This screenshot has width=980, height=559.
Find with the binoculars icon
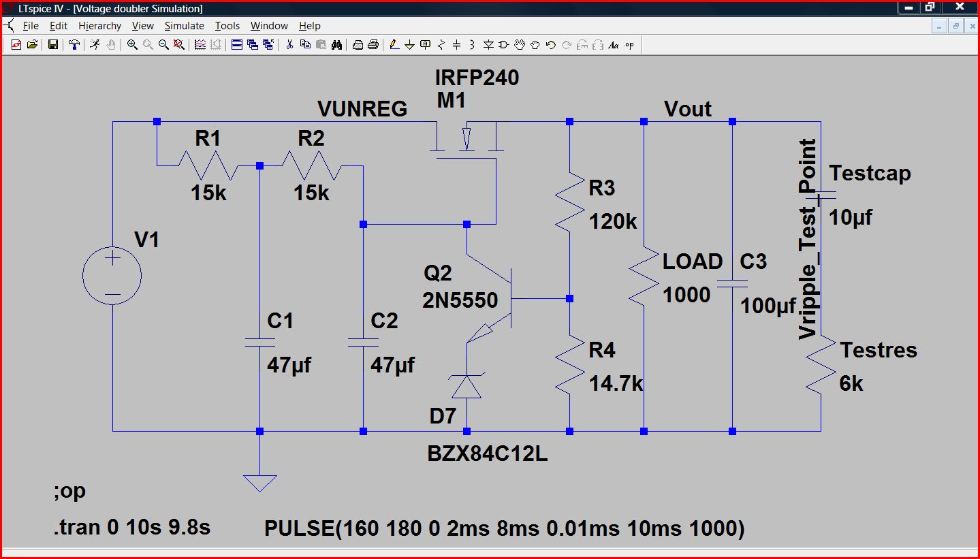336,45
